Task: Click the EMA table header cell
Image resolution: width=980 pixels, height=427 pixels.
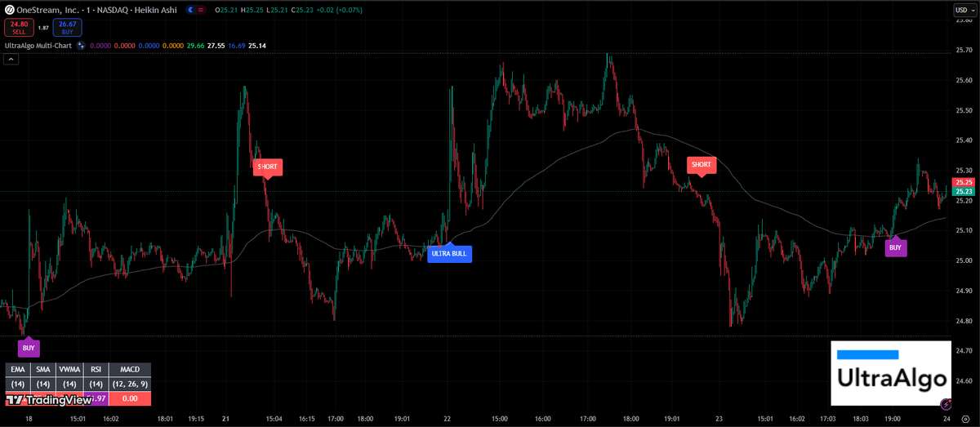Action: pyautogui.click(x=18, y=370)
